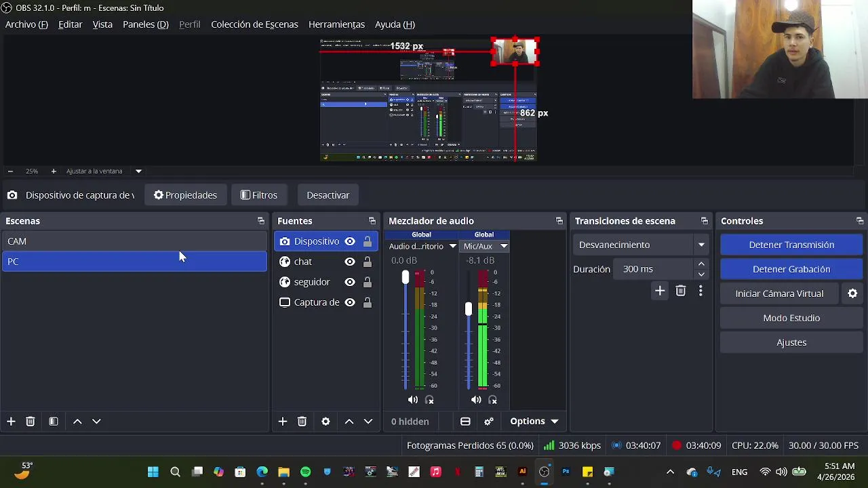Undock the Transiciones de escena panel icon
This screenshot has height=488, width=868.
point(704,221)
